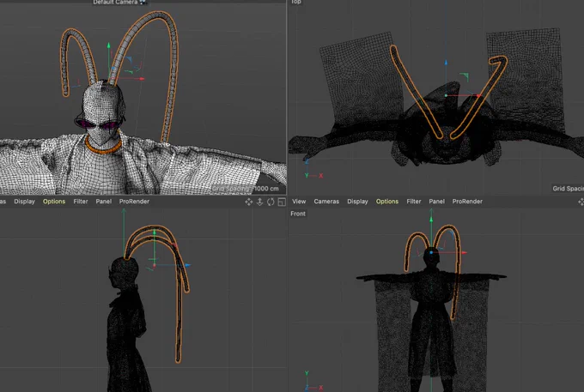Toggle maximize viewport icon in side-view header
The image size is (584, 392).
pyautogui.click(x=282, y=202)
